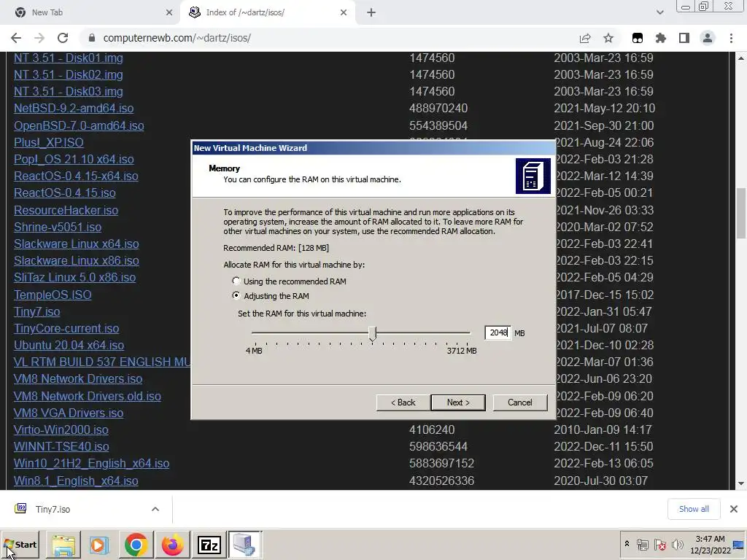Open the VM8 VGA Drivers.iso link
747x560 pixels.
68,413
